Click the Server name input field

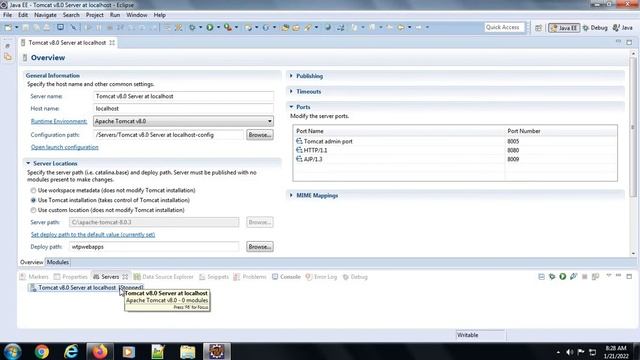coord(183,96)
